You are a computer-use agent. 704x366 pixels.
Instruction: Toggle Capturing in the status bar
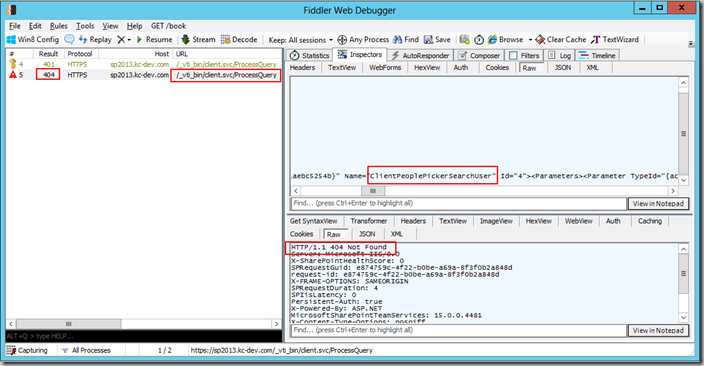click(x=27, y=350)
